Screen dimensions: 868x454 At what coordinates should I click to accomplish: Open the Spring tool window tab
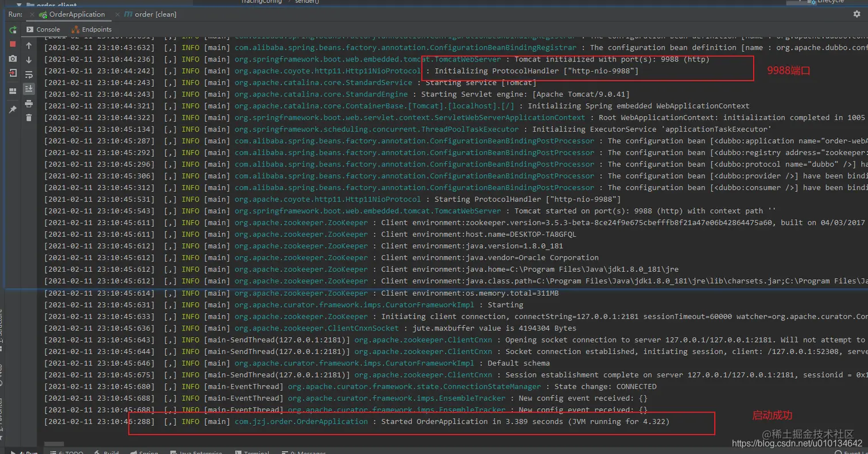click(x=144, y=452)
